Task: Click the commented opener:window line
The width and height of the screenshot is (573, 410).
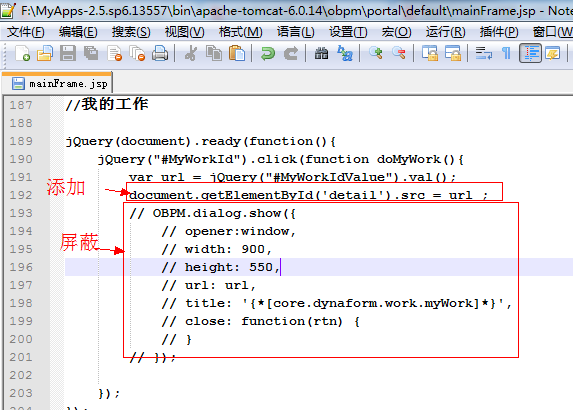Action: (228, 231)
